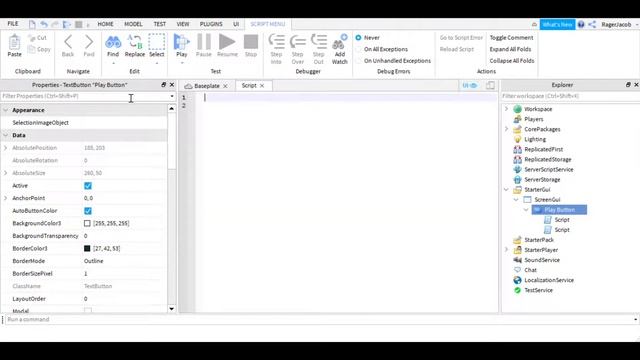
Task: Select On Unhandled Exceptions radio
Action: tap(358, 61)
